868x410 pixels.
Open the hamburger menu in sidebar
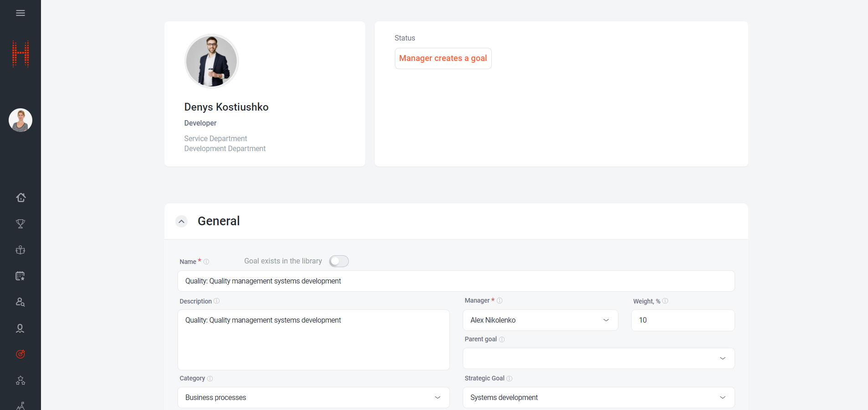click(x=20, y=13)
